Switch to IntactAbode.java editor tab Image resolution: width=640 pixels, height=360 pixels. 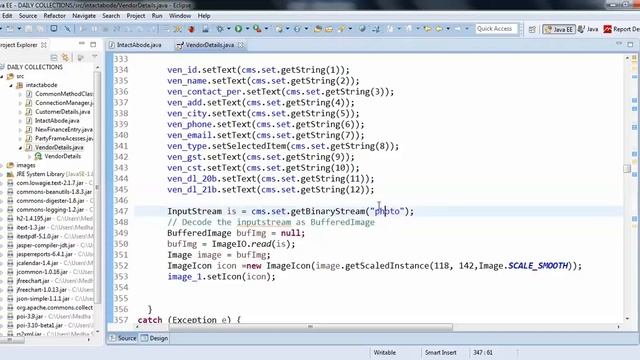click(136, 45)
